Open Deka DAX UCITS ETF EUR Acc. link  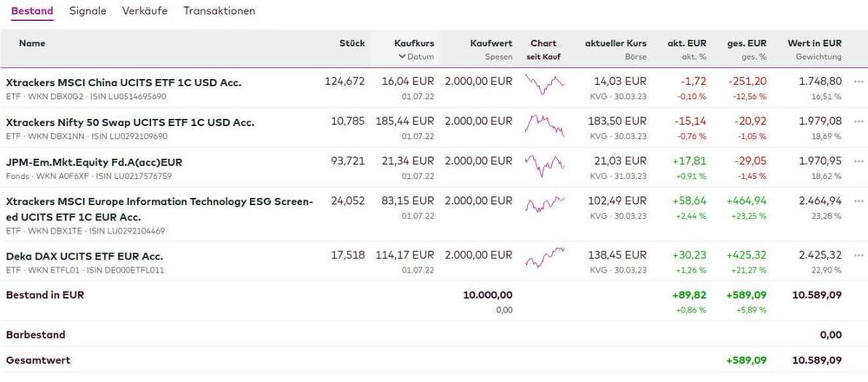click(x=84, y=256)
